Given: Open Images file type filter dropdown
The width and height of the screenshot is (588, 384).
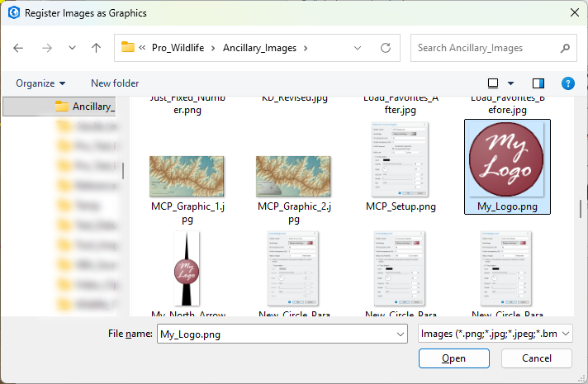Looking at the screenshot, I should [x=495, y=334].
